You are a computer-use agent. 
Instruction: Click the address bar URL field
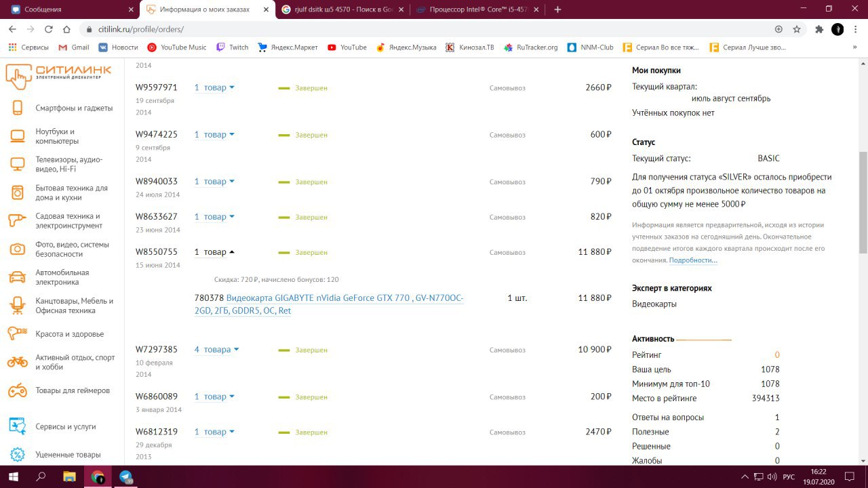[x=434, y=29]
